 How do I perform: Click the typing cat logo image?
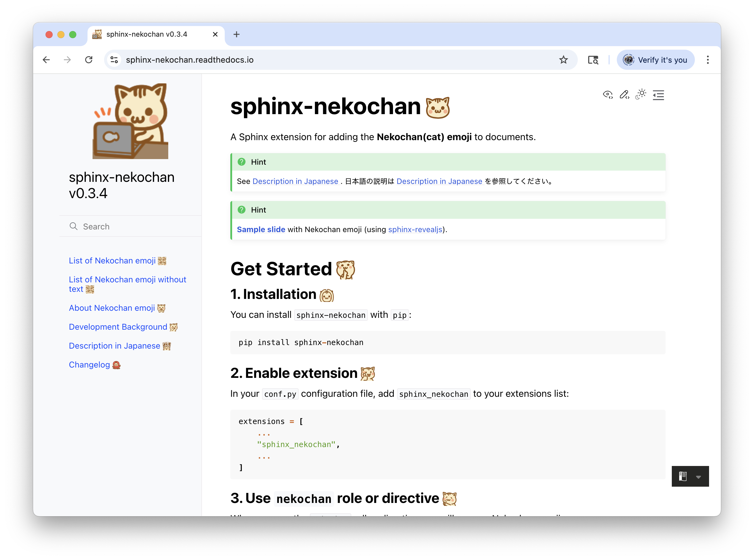[130, 121]
